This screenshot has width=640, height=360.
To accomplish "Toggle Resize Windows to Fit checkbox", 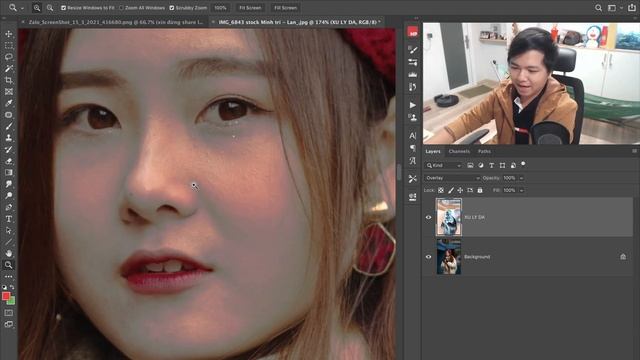I will tap(63, 8).
